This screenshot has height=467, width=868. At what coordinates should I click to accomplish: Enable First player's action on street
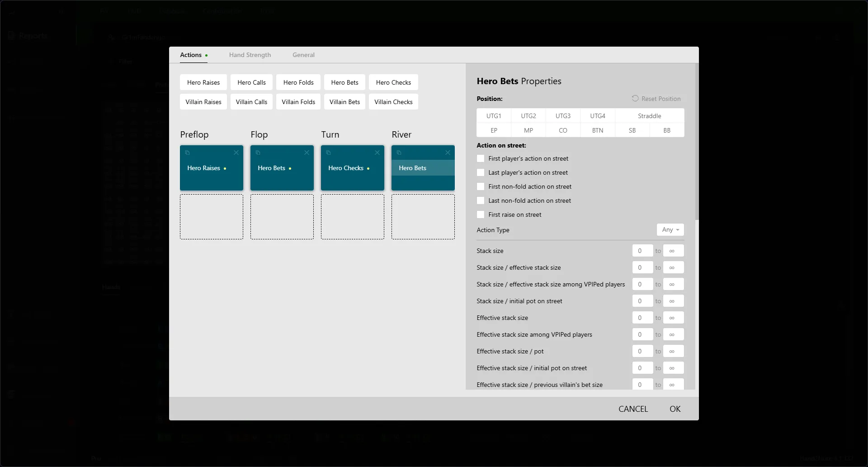coord(481,159)
